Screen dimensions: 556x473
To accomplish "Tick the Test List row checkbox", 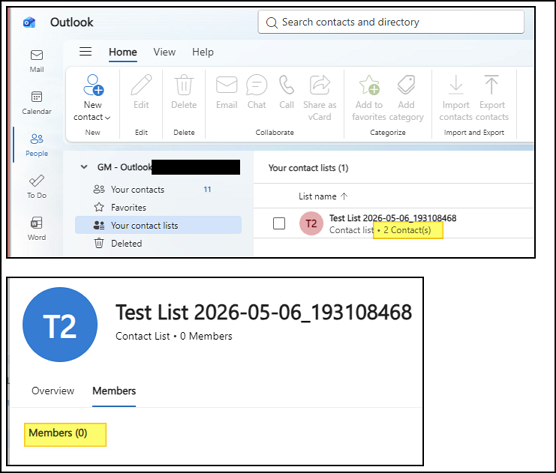I will click(279, 223).
